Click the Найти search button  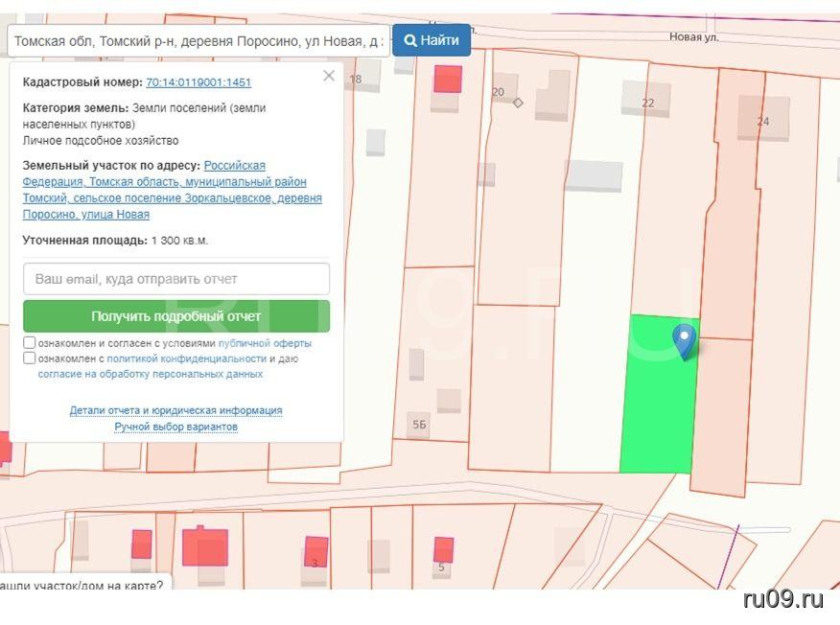click(x=432, y=40)
